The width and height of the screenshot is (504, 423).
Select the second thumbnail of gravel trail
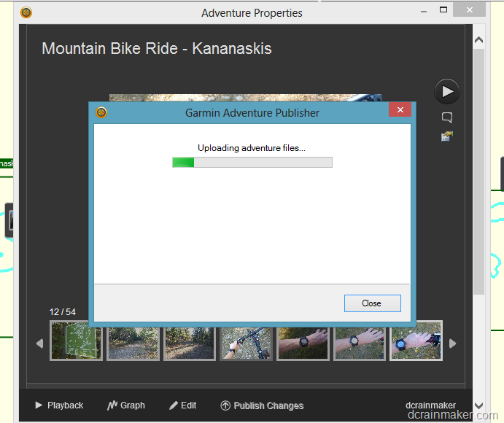pos(133,343)
